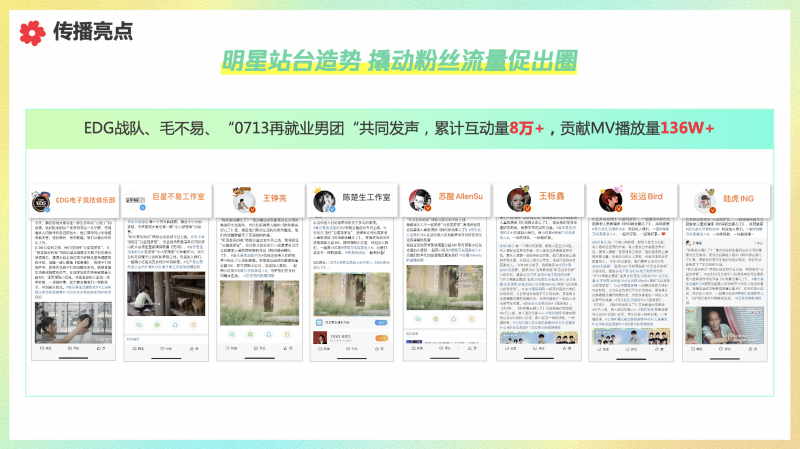This screenshot has width=800, height=449.
Task: Tap WeChat share icon in 王铮亮 post
Action: click(232, 335)
